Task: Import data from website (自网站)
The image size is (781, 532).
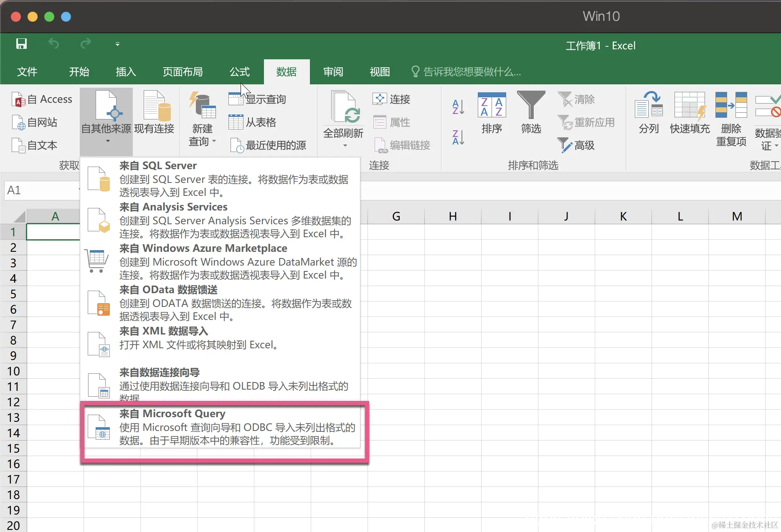Action: click(x=35, y=122)
